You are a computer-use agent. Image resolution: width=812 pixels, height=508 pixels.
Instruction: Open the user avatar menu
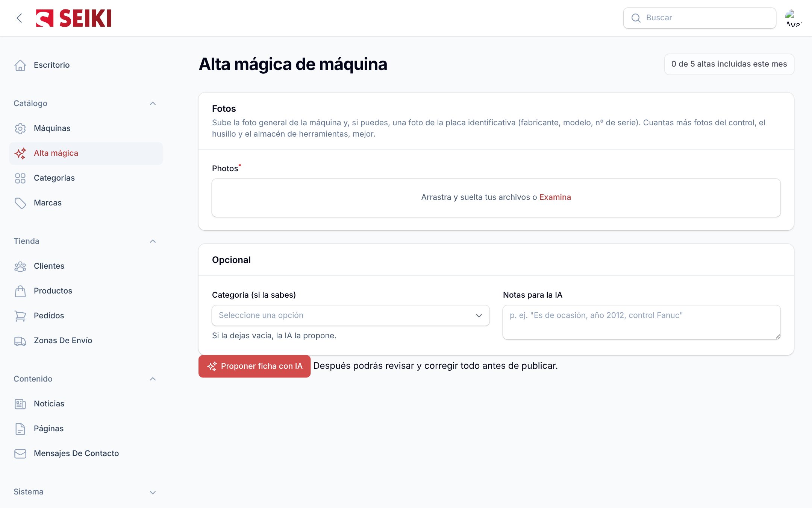[793, 18]
